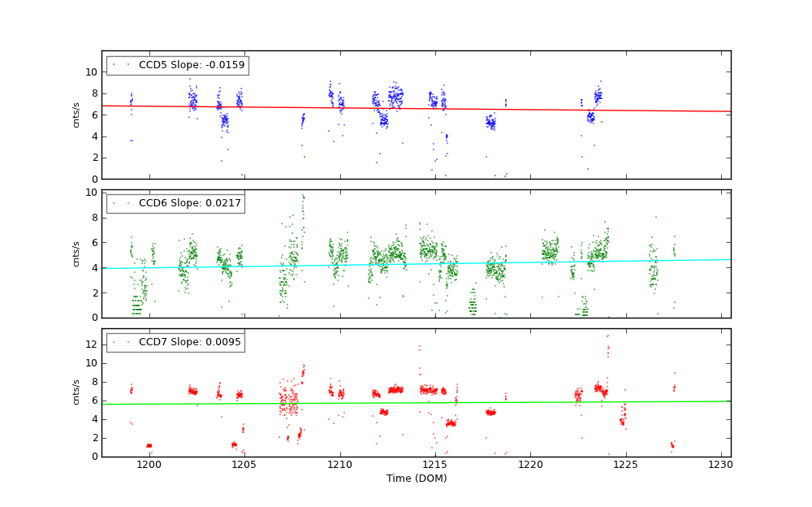Click the cnts/s label of CCD7 panel

[x=76, y=392]
